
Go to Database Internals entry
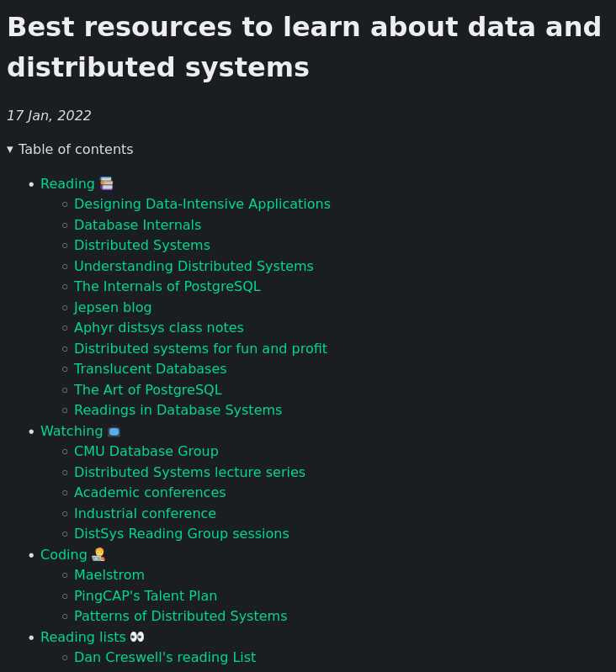click(x=137, y=225)
